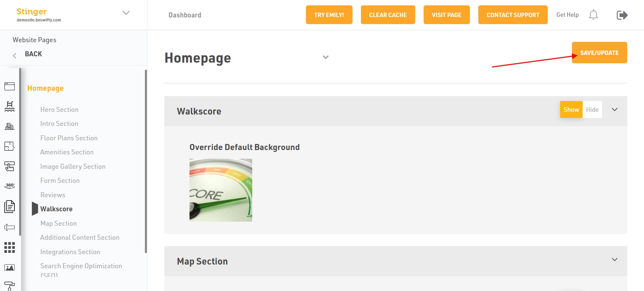Expand the Map Section panel chevron

click(614, 260)
